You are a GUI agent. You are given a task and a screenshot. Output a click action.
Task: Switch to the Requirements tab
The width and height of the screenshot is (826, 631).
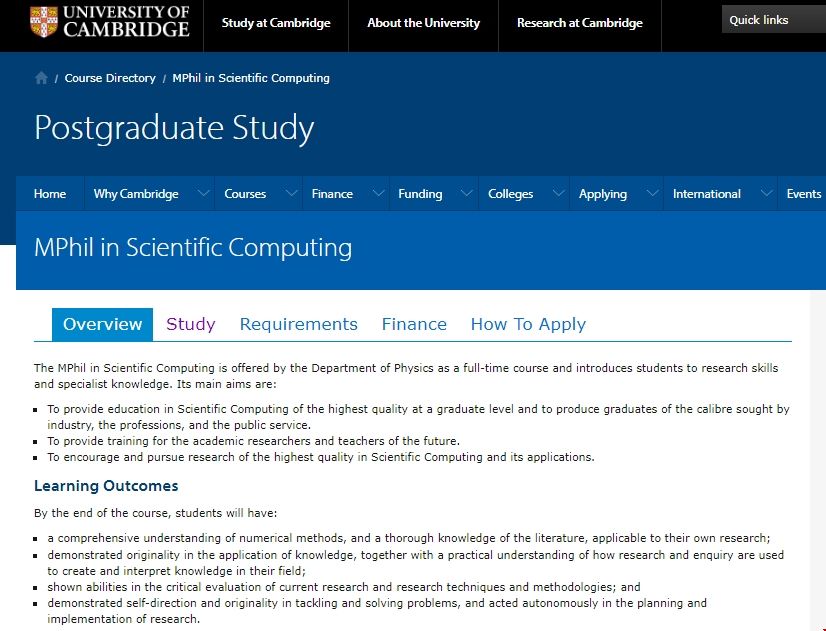click(x=298, y=324)
